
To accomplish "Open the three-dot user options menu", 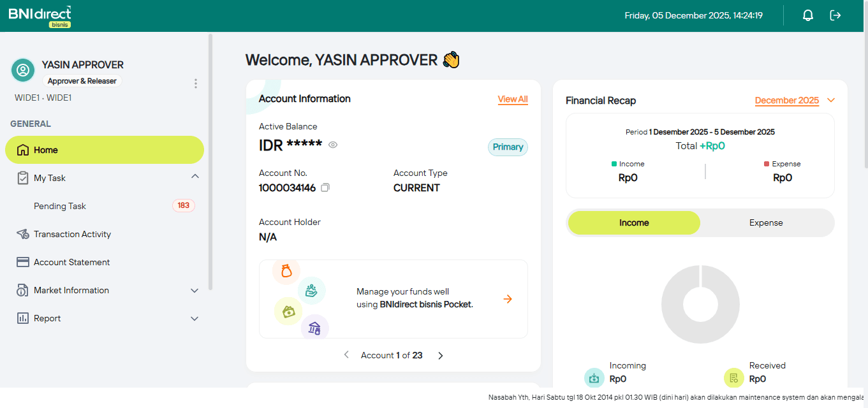I will tap(195, 84).
